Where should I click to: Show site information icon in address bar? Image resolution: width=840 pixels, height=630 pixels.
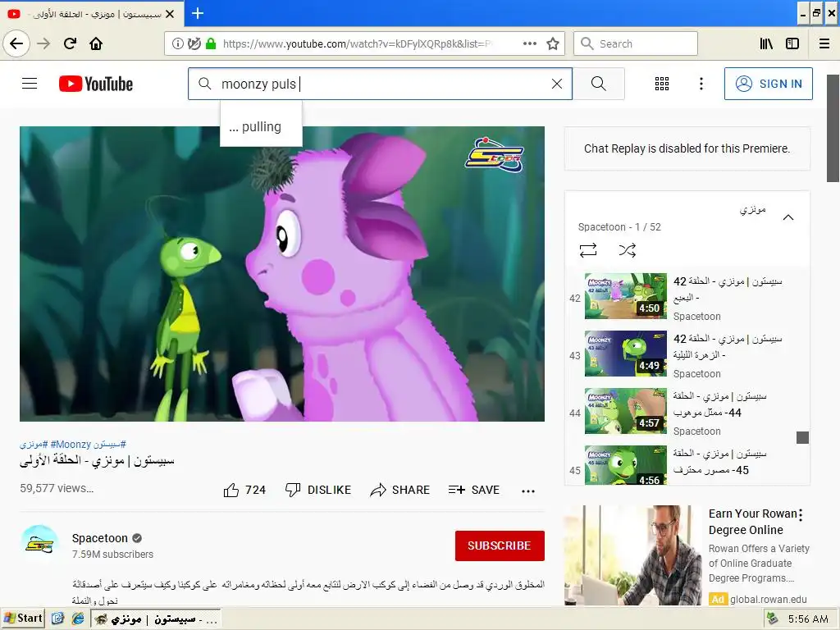178,44
